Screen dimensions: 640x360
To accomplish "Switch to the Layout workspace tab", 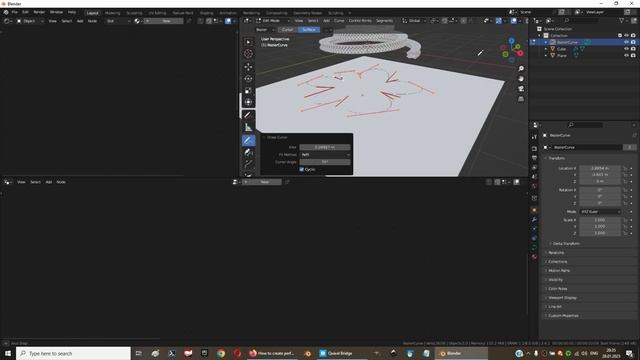I will 93,13.
